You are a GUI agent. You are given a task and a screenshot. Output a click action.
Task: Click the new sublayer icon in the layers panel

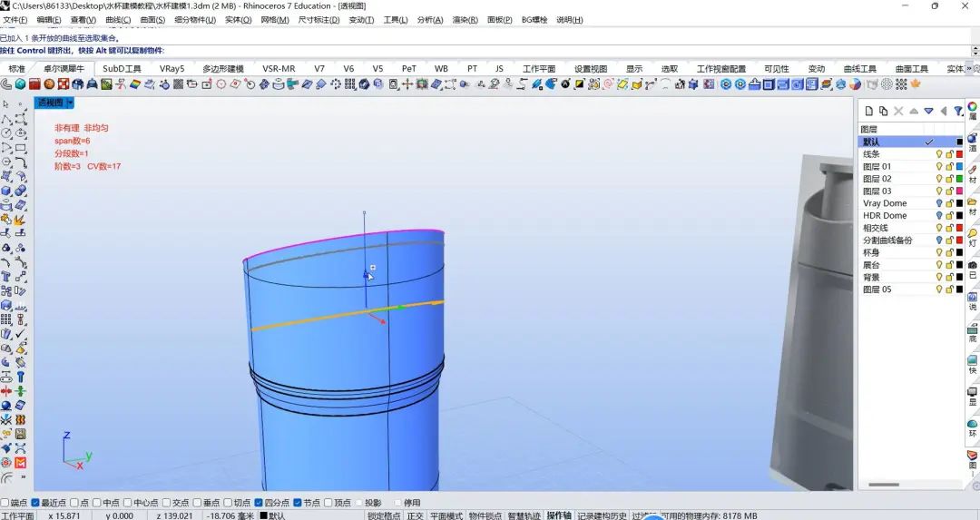pyautogui.click(x=883, y=112)
